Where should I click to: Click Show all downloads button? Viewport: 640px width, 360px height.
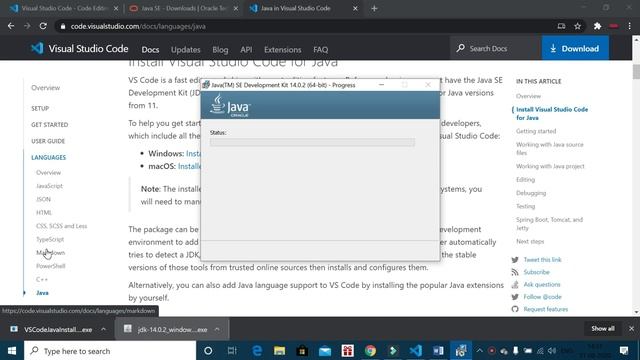[x=603, y=329]
